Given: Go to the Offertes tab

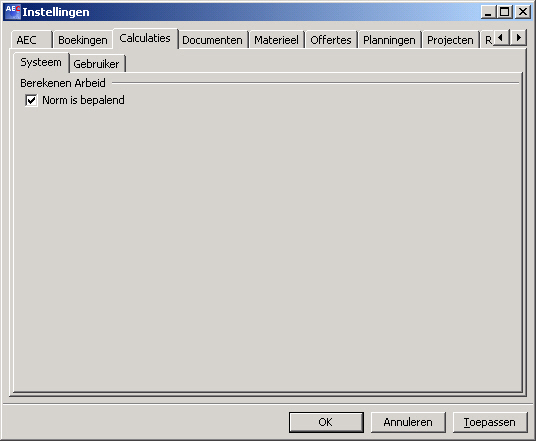Looking at the screenshot, I should click(x=331, y=40).
